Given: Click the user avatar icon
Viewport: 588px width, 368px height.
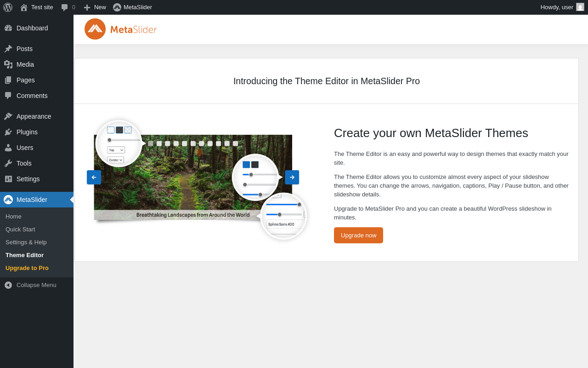Looking at the screenshot, I should 580,7.
